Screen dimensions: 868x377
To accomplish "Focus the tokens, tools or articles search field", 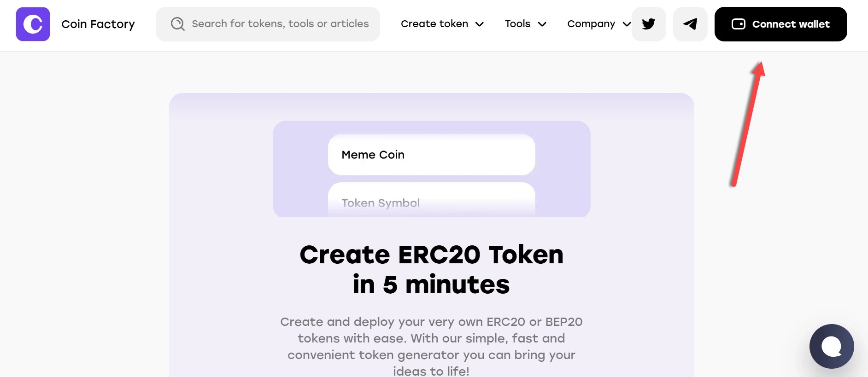I will coord(280,24).
